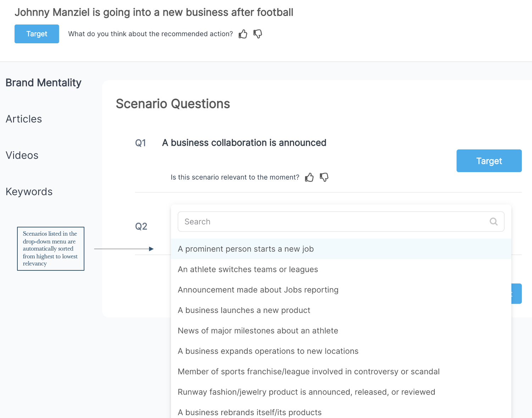The height and width of the screenshot is (418, 532).
Task: Choose 'News of major milestones about an athlete'
Action: [x=258, y=331]
